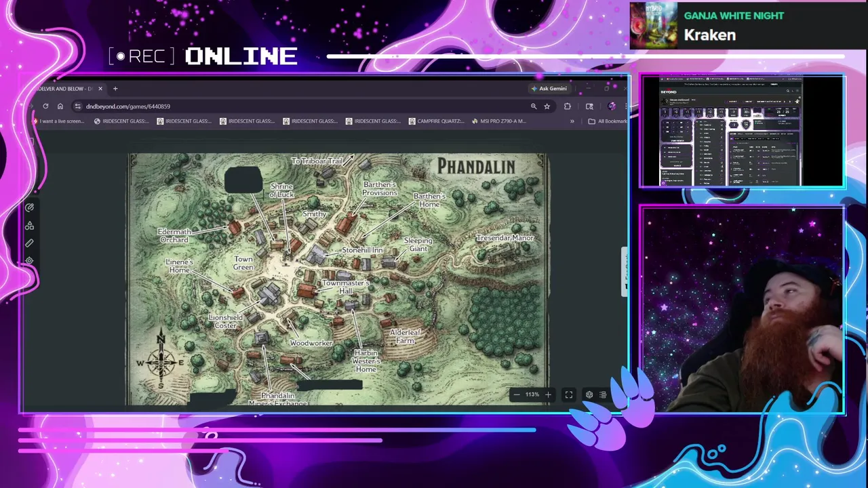Open the All Bookmarks folder
Screen dimensions: 868x488
[x=608, y=121]
